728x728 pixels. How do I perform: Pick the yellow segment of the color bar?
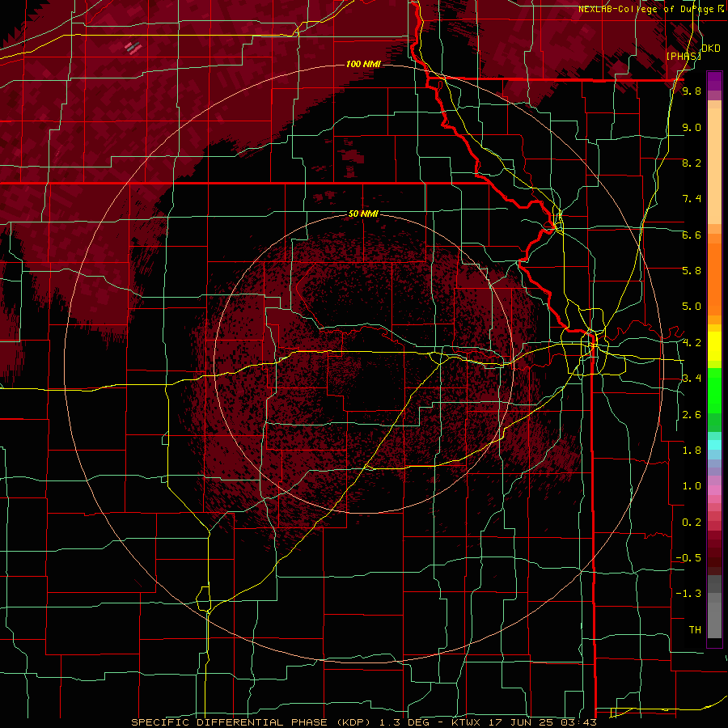(714, 346)
